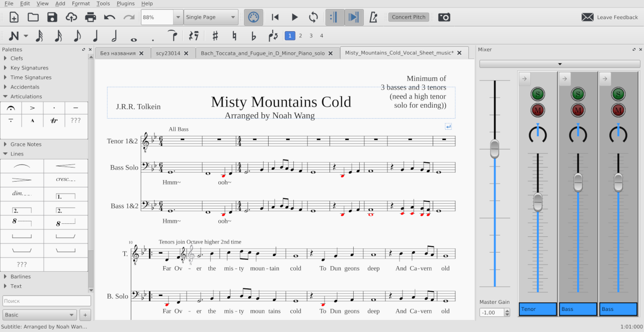Open the File menu
The image size is (644, 332).
click(9, 4)
